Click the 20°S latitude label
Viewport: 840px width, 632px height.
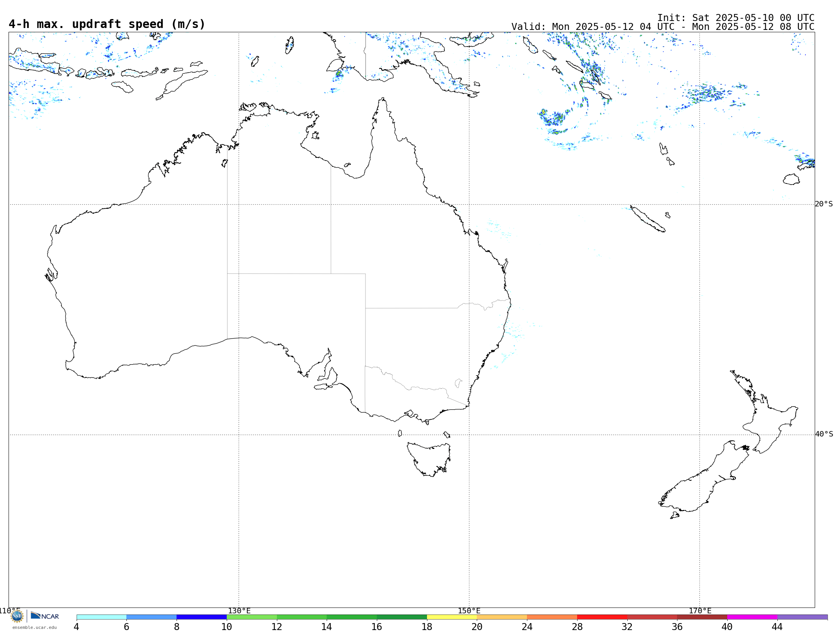tap(824, 204)
